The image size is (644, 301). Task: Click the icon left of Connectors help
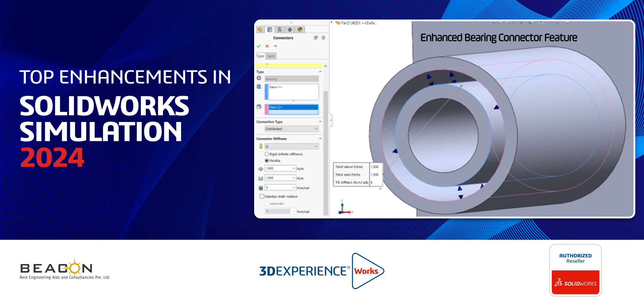point(316,38)
